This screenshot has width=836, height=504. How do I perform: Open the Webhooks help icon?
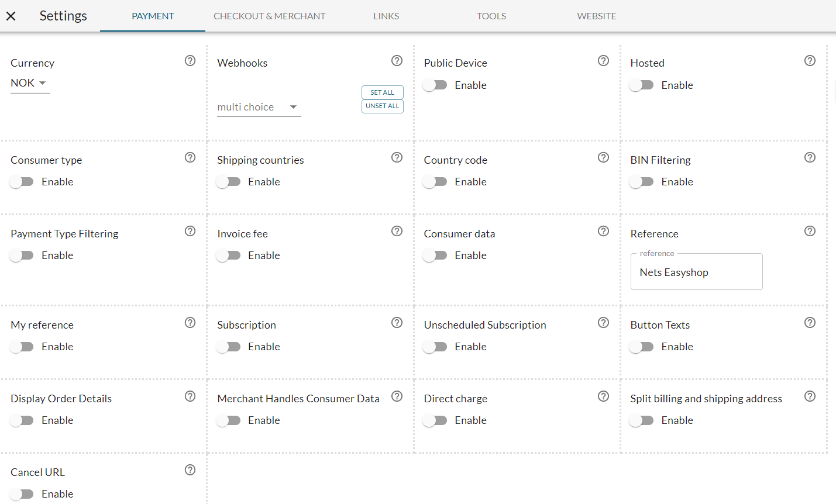tap(397, 61)
